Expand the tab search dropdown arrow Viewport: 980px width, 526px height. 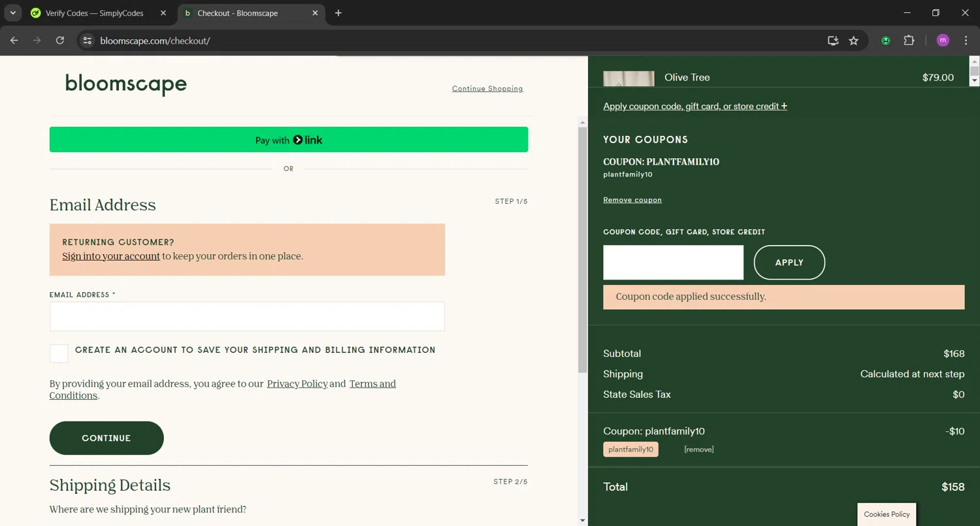tap(12, 13)
